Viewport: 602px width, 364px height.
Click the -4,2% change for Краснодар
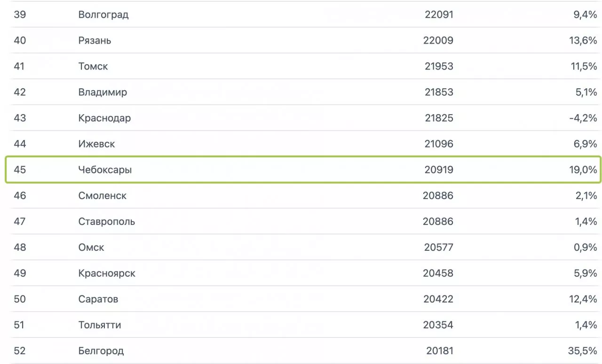(x=583, y=118)
